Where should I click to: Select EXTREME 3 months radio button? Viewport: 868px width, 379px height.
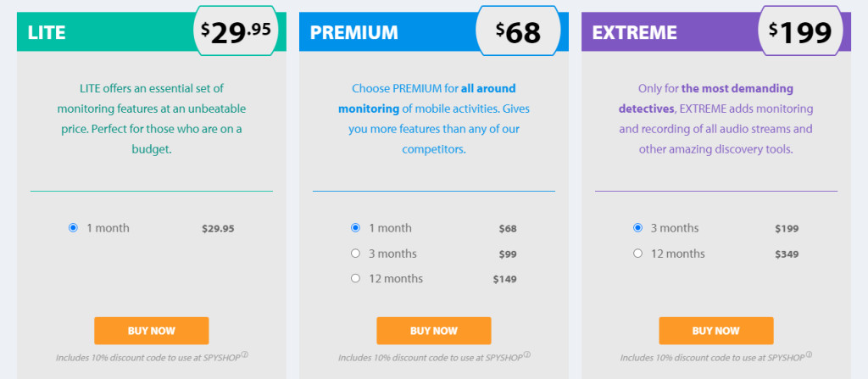click(x=637, y=228)
